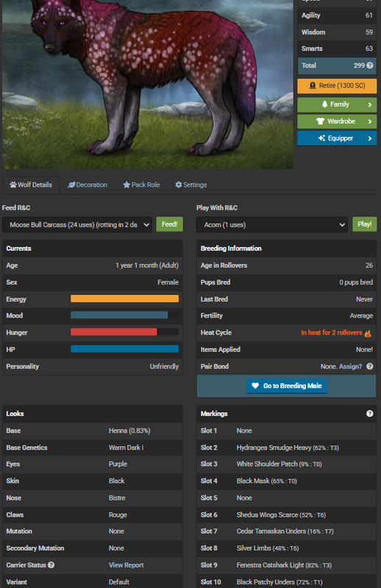Click the Retire (1300 SC) button

point(337,86)
